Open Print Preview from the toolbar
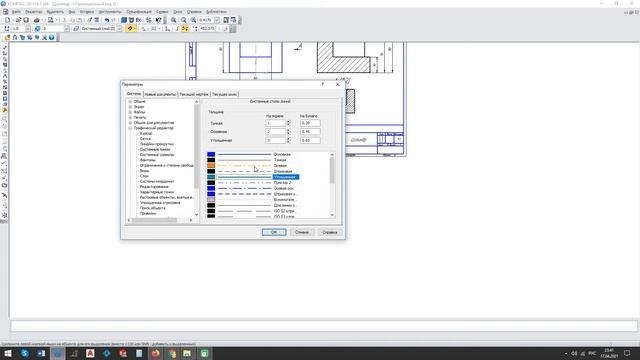 [51, 20]
